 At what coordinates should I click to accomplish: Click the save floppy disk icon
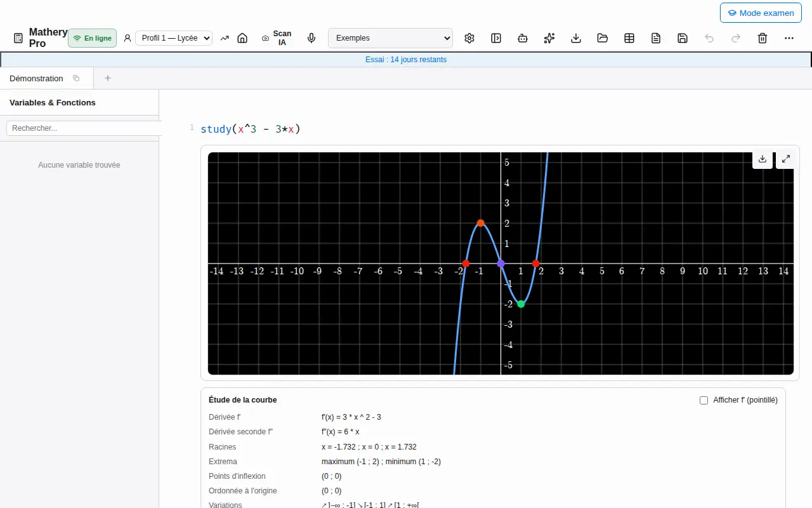[683, 38]
